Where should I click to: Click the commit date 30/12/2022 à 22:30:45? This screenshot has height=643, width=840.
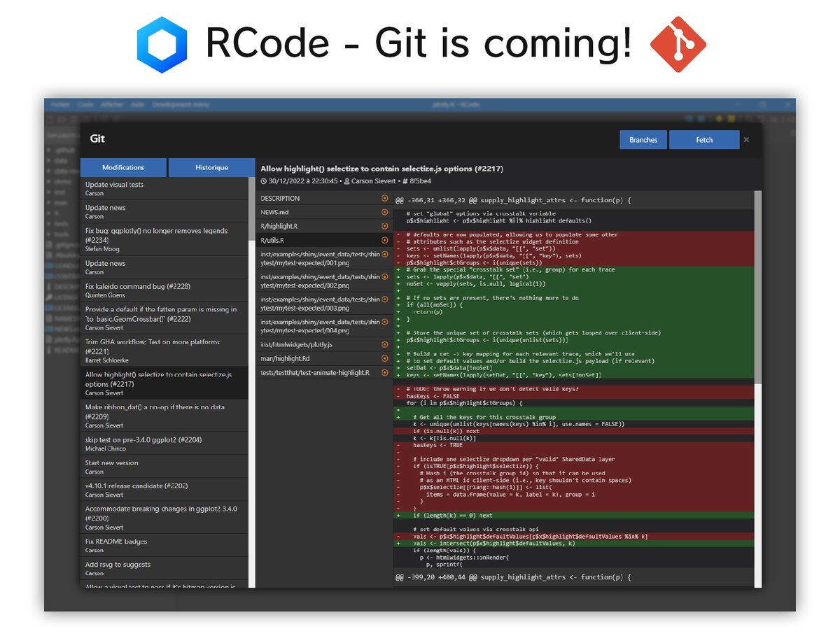point(304,181)
